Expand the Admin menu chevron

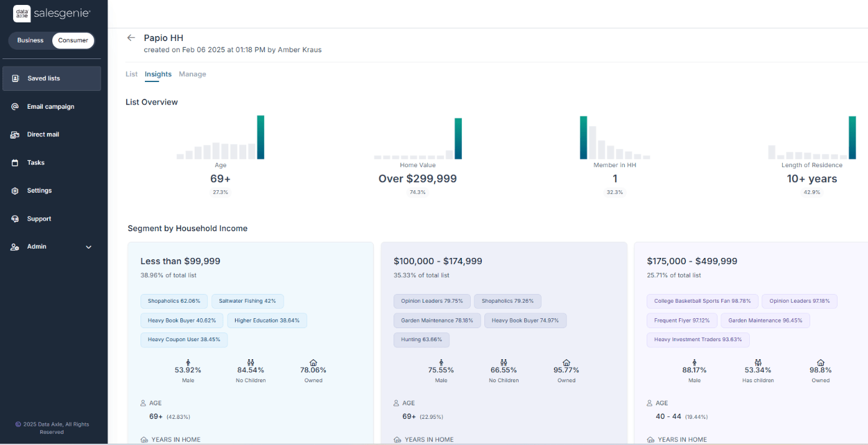(88, 247)
